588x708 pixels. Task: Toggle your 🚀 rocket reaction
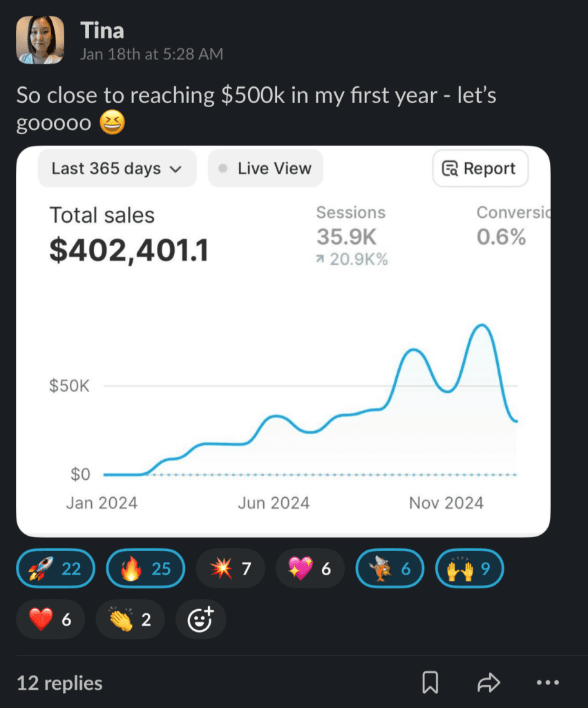pyautogui.click(x=55, y=568)
